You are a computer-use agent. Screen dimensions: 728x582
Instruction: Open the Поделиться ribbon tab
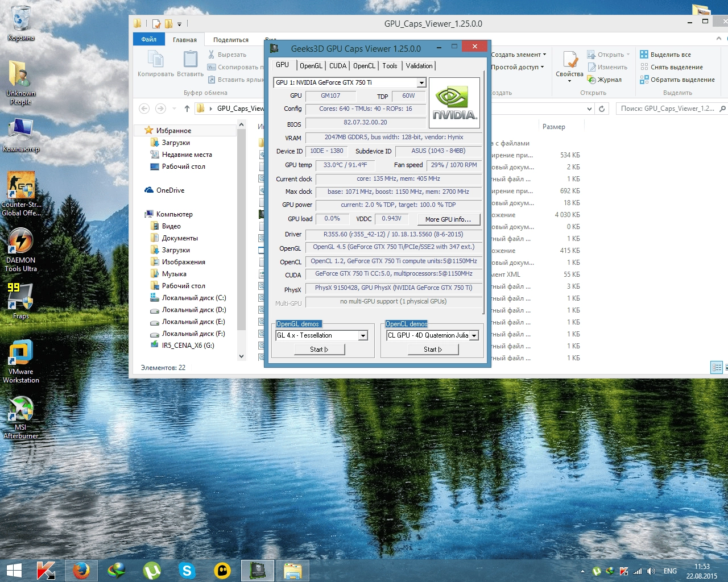tap(231, 40)
